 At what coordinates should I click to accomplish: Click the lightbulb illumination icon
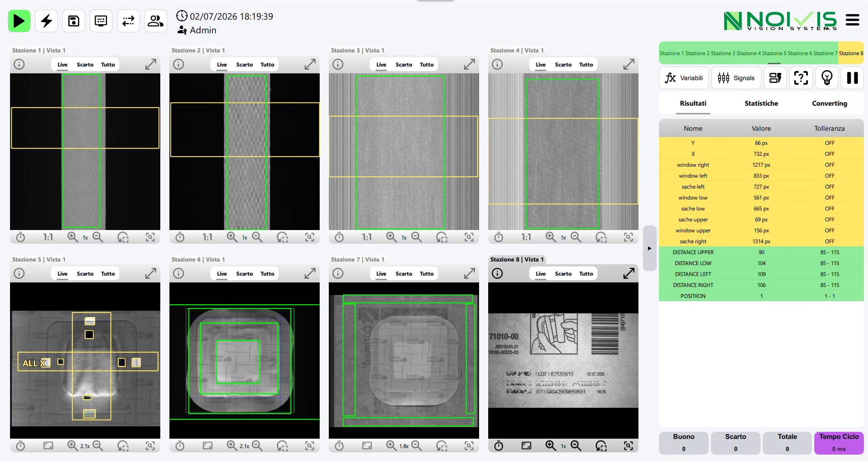pyautogui.click(x=827, y=78)
